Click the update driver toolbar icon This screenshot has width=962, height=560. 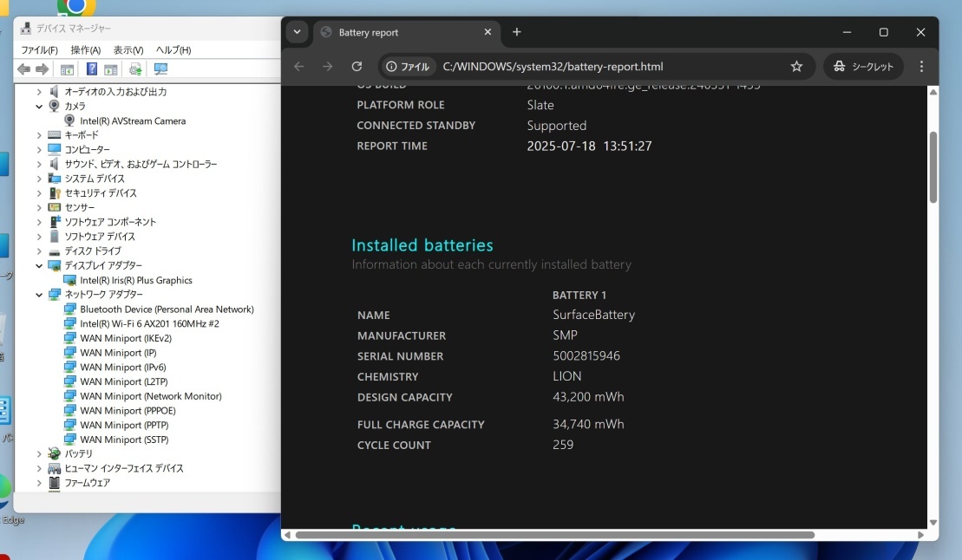tap(135, 69)
